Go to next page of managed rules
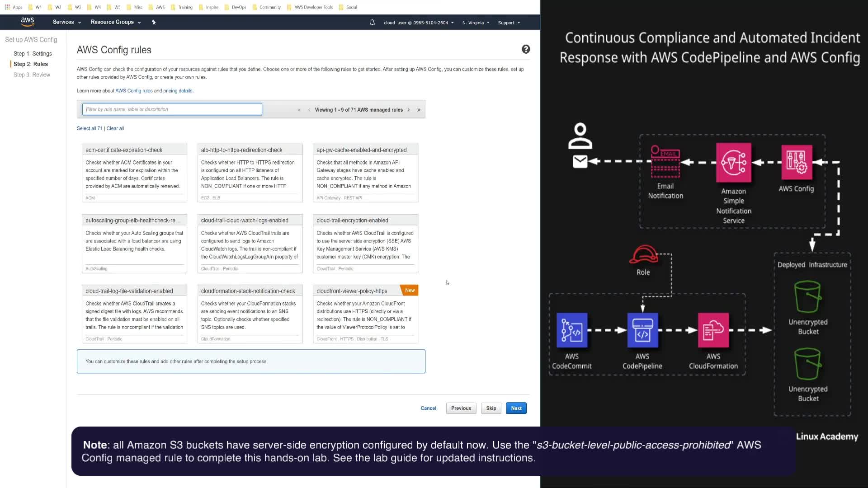Screen dimensions: 868x488 [x=409, y=110]
